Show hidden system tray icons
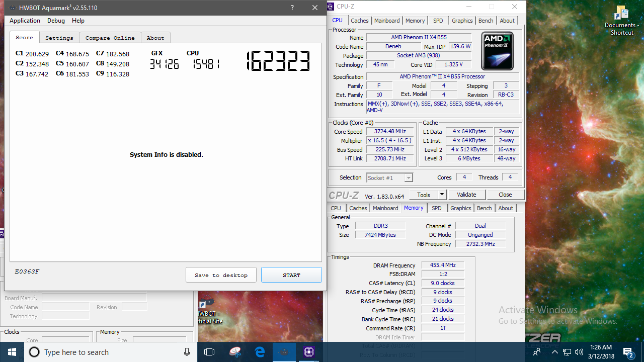Screen dimensions: 644x362 [554, 352]
